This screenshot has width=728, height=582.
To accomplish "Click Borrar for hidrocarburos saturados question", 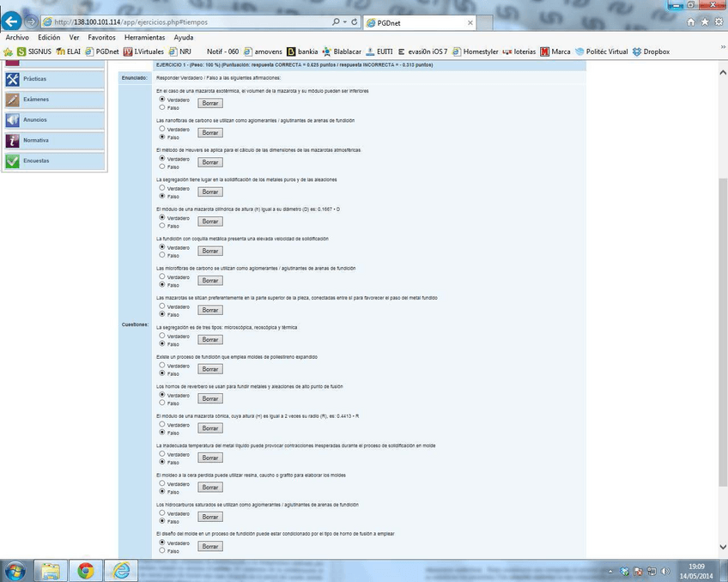I will coord(209,517).
